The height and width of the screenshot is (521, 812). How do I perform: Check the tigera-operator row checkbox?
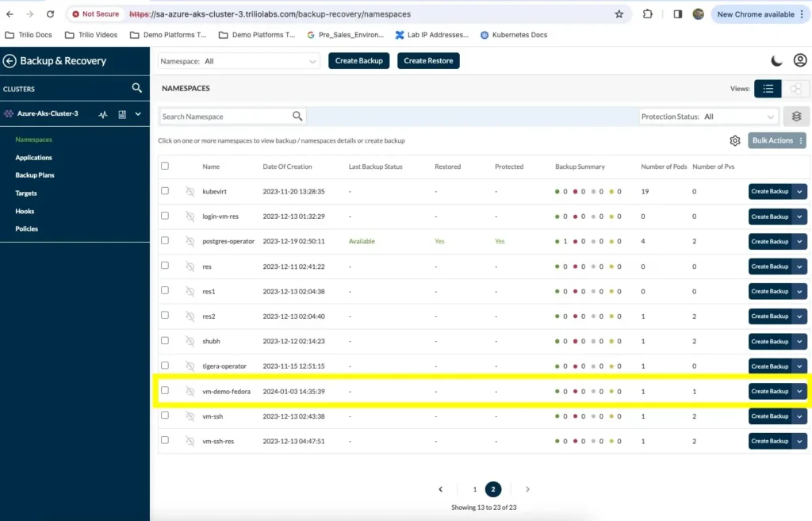tap(165, 365)
